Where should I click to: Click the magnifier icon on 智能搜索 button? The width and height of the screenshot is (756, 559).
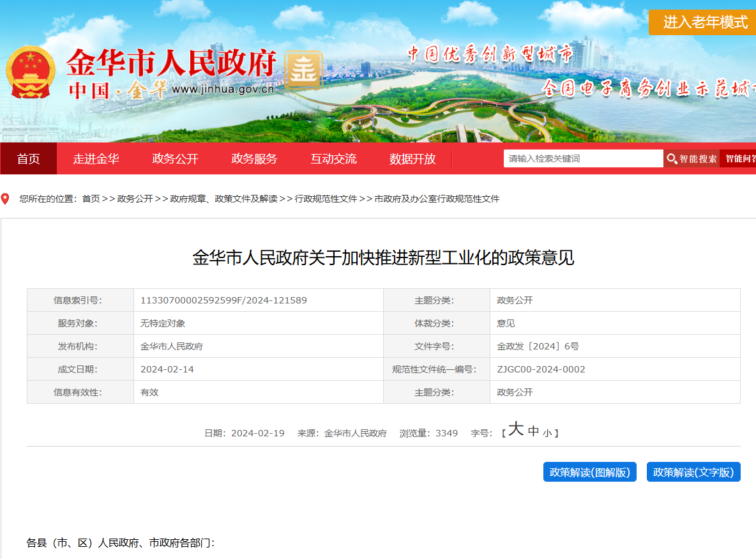(x=671, y=158)
